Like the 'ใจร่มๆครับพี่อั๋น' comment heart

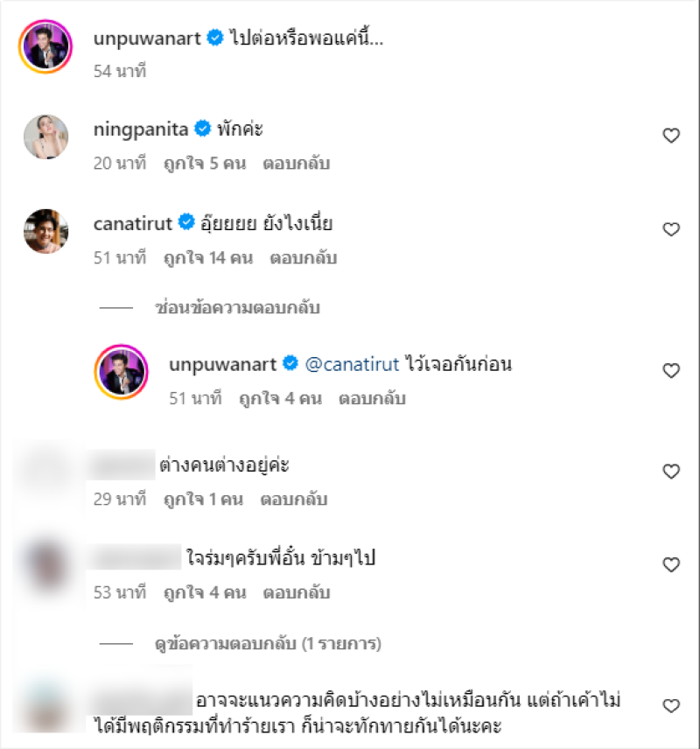671,564
